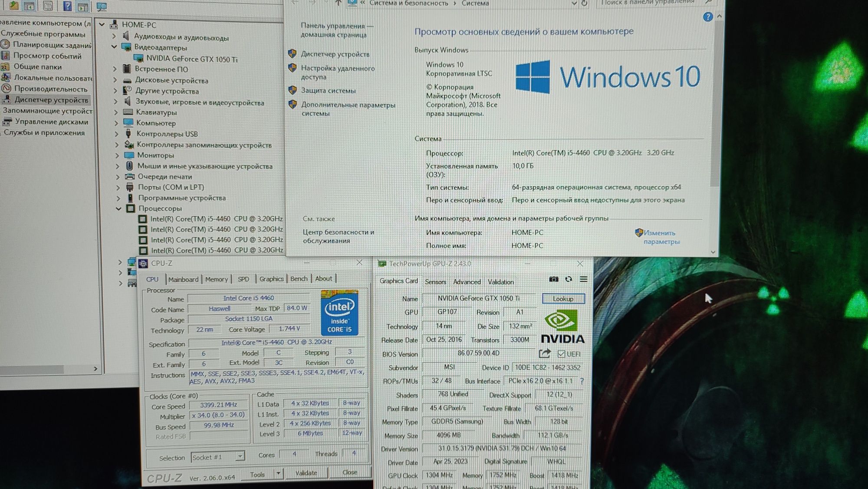The image size is (868, 489).
Task: Click the NVIDIA GeForce GTX 1050 Ti device icon
Action: (138, 59)
